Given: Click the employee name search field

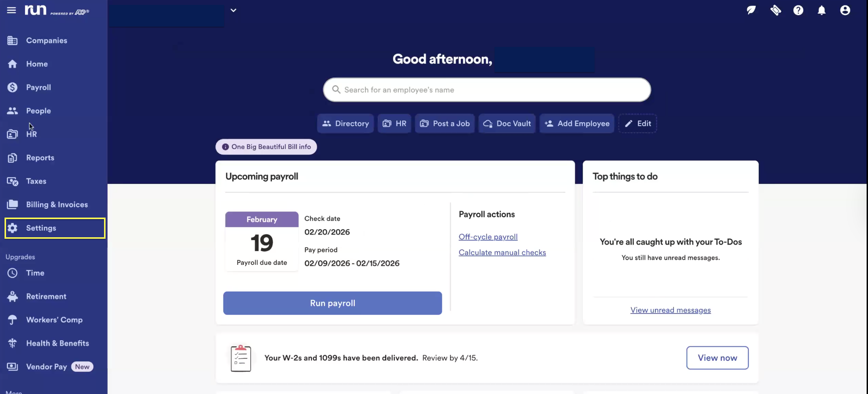Looking at the screenshot, I should click(487, 90).
